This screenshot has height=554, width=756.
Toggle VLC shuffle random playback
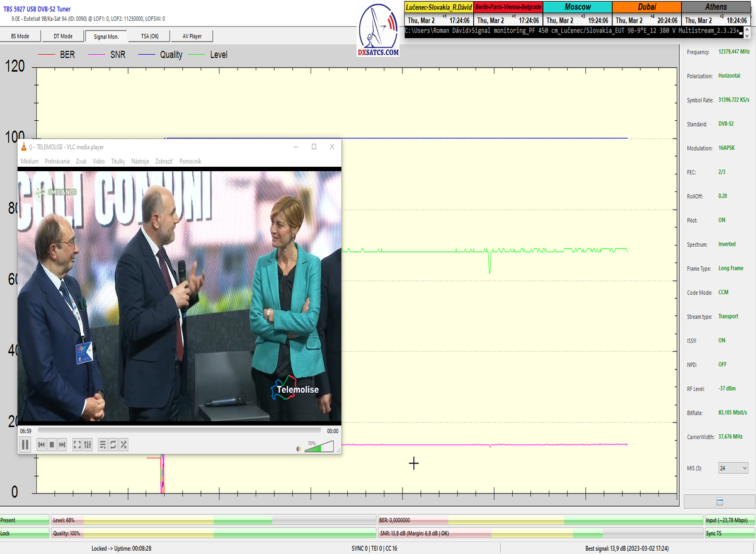coord(124,444)
